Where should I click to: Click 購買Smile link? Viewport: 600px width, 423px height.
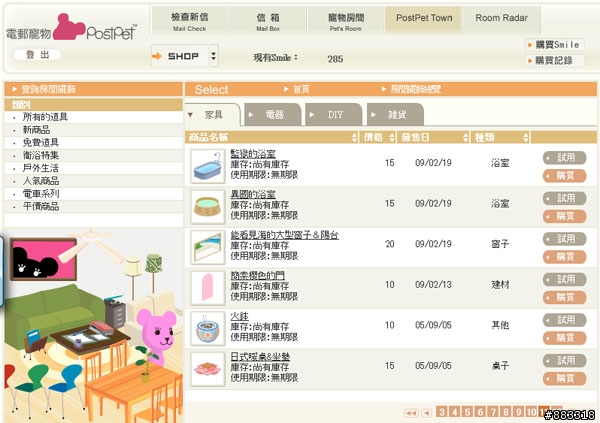coord(555,45)
